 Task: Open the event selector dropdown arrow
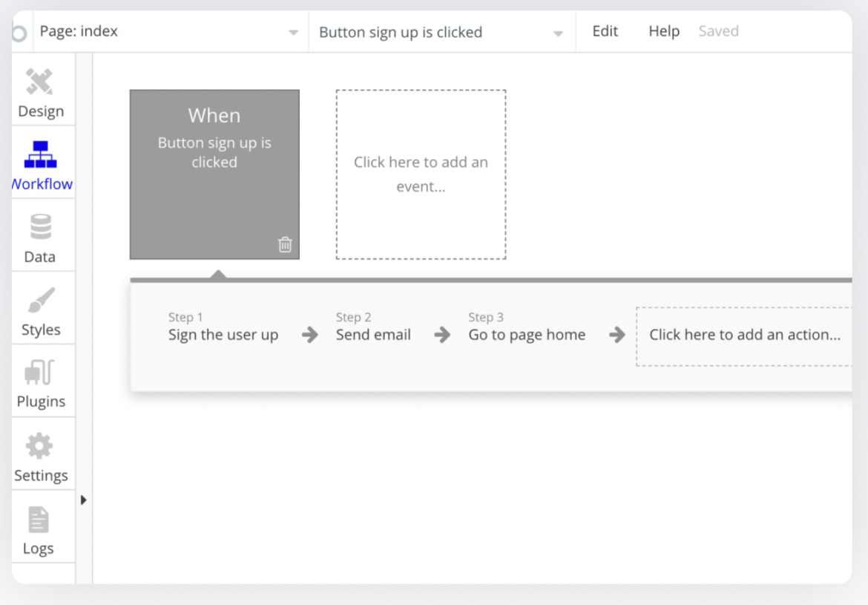pyautogui.click(x=558, y=33)
